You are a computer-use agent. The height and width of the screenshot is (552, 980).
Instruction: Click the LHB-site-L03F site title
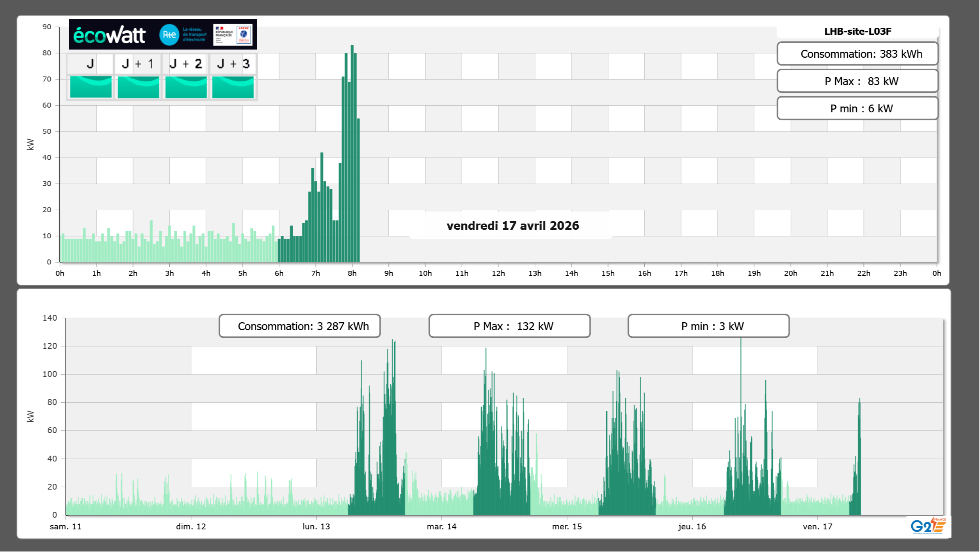857,31
